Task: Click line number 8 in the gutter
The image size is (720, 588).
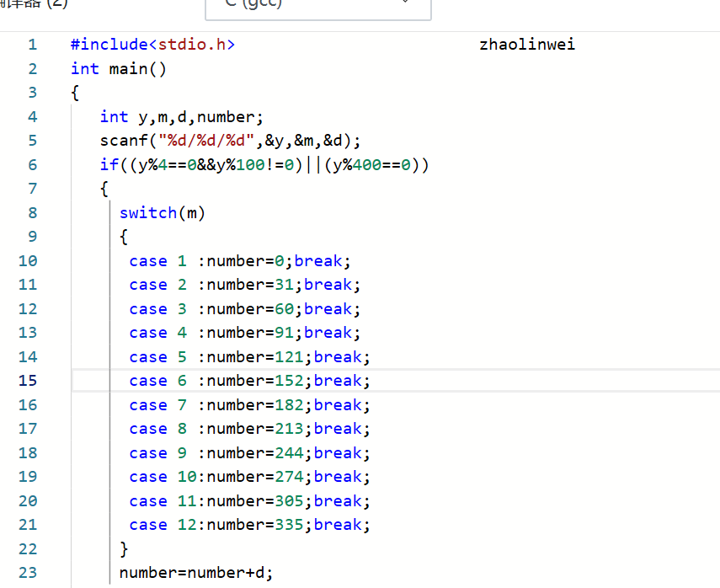Action: pos(32,212)
